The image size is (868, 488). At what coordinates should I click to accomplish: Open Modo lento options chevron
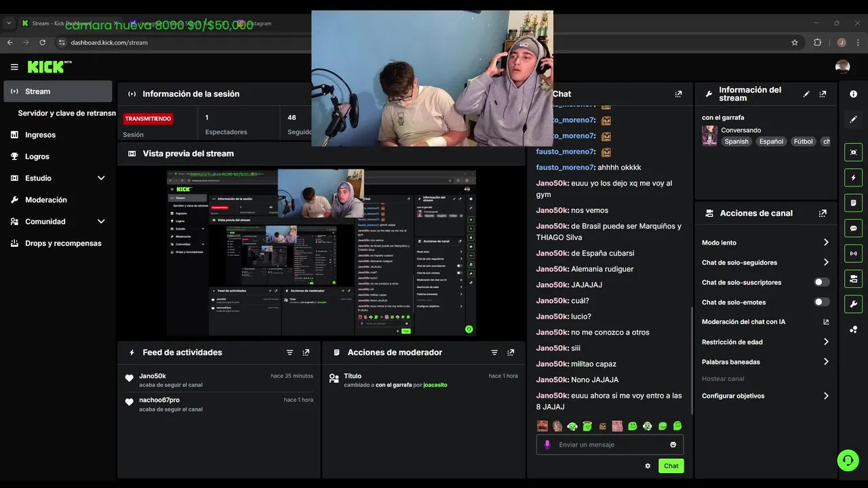(826, 243)
